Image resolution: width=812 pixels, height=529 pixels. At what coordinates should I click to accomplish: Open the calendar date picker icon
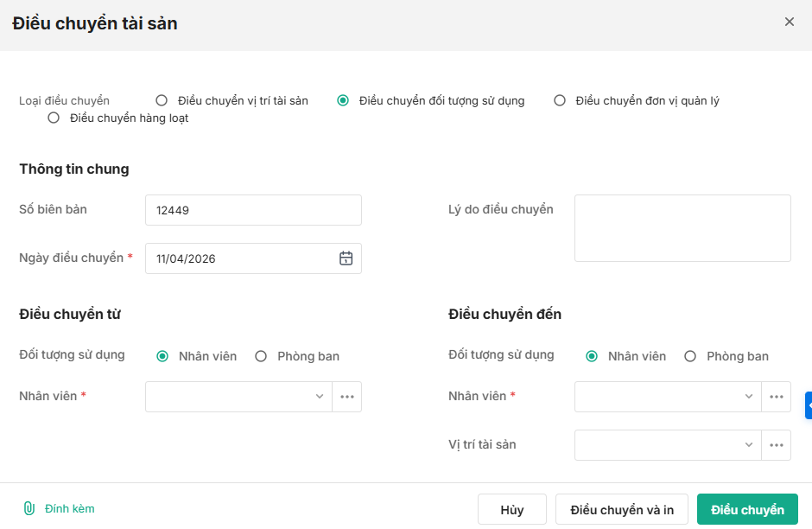(346, 258)
